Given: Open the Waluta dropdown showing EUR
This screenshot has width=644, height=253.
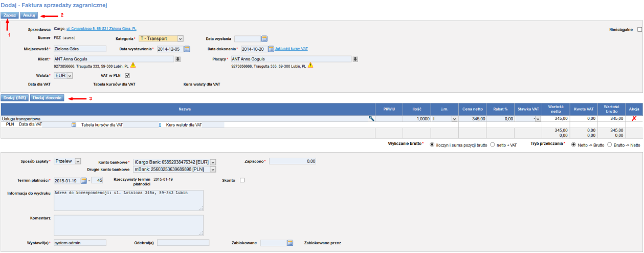Looking at the screenshot, I should click(x=63, y=75).
